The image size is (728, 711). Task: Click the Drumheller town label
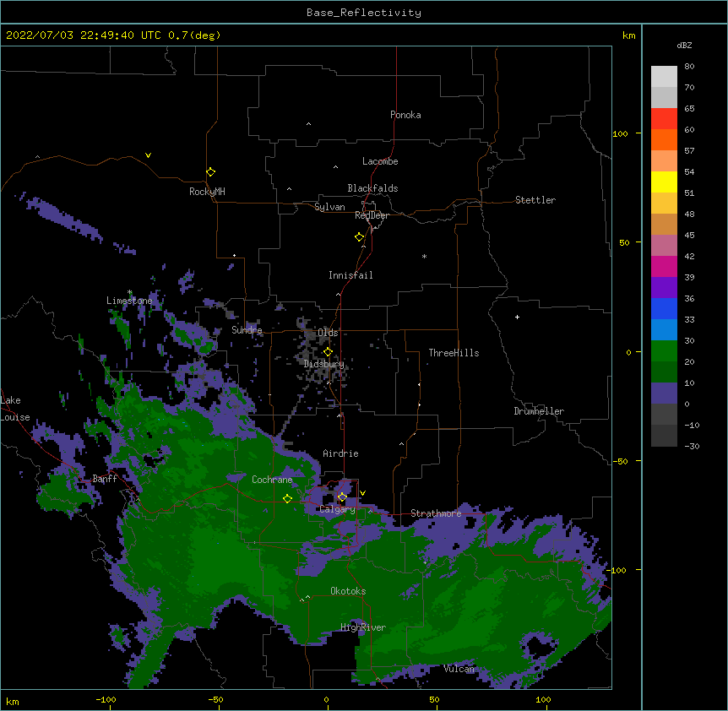pyautogui.click(x=539, y=411)
